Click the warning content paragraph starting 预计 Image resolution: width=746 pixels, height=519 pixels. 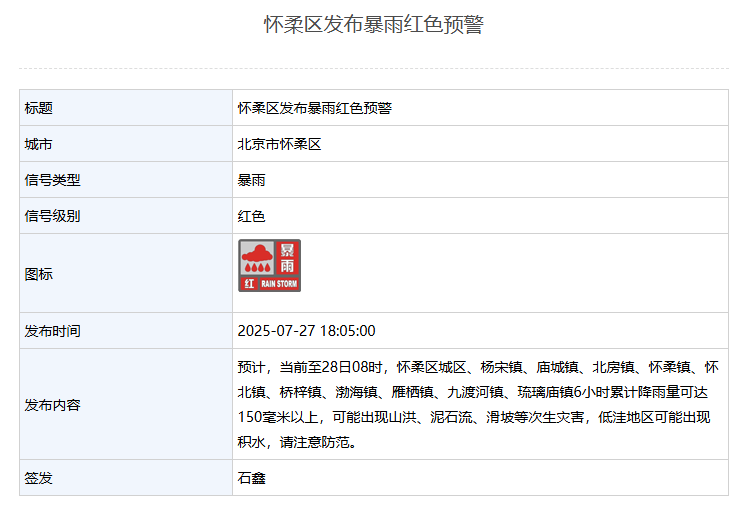[x=478, y=404]
